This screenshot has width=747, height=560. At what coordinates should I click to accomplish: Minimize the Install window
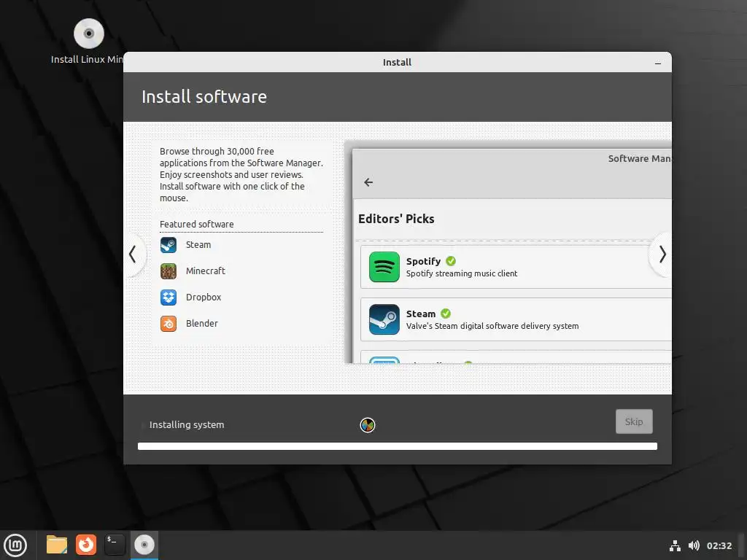[x=658, y=63]
